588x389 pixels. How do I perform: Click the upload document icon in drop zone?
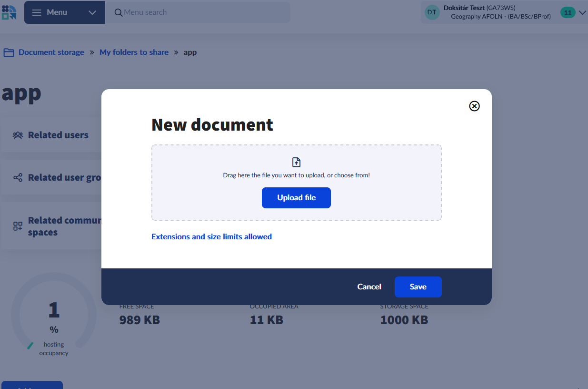point(297,162)
